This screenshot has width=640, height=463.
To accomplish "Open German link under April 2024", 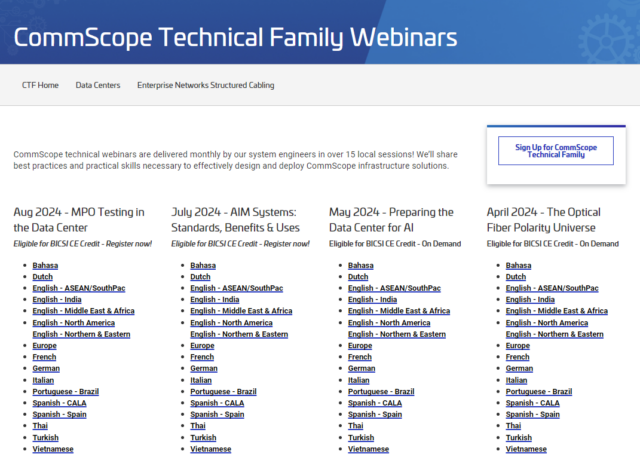I will pyautogui.click(x=519, y=369).
